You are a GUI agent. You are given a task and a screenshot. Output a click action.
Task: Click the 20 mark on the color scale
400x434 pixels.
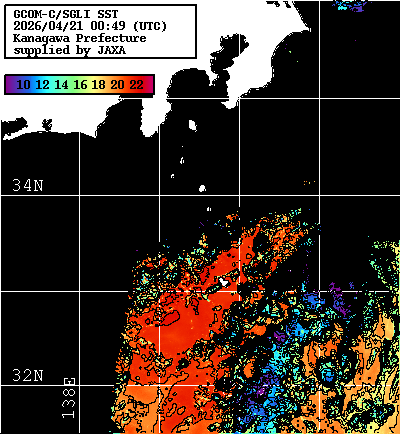coord(118,85)
